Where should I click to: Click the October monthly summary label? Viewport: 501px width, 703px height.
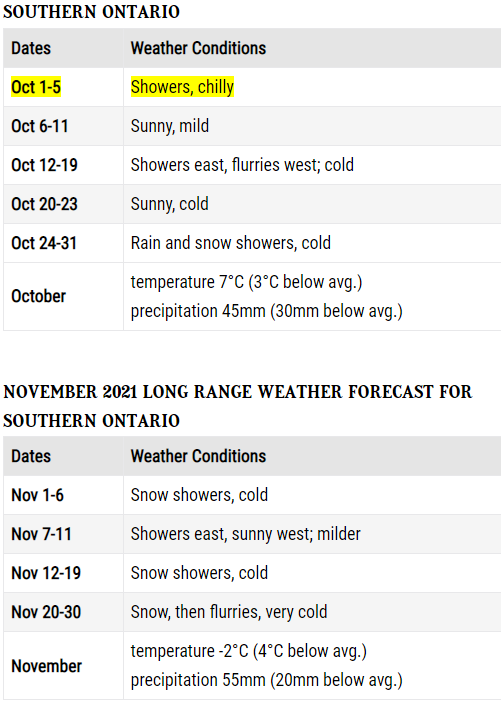39,296
